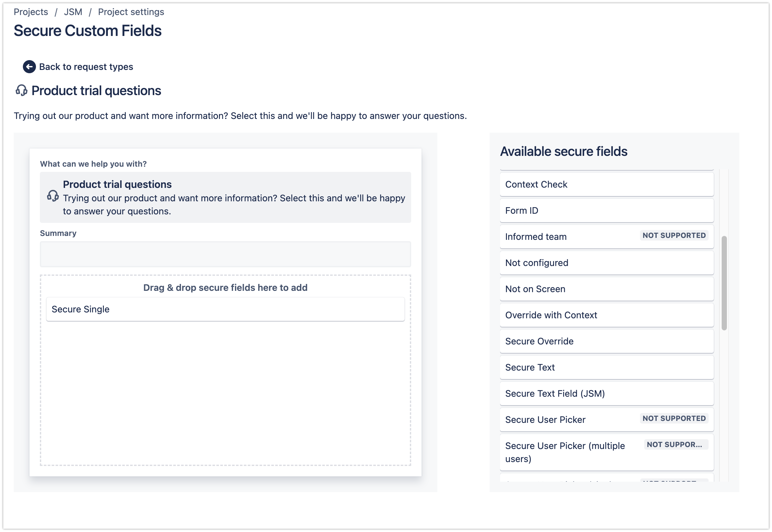Select the Secure Single field in the form
The height and width of the screenshot is (532, 772).
click(x=225, y=309)
